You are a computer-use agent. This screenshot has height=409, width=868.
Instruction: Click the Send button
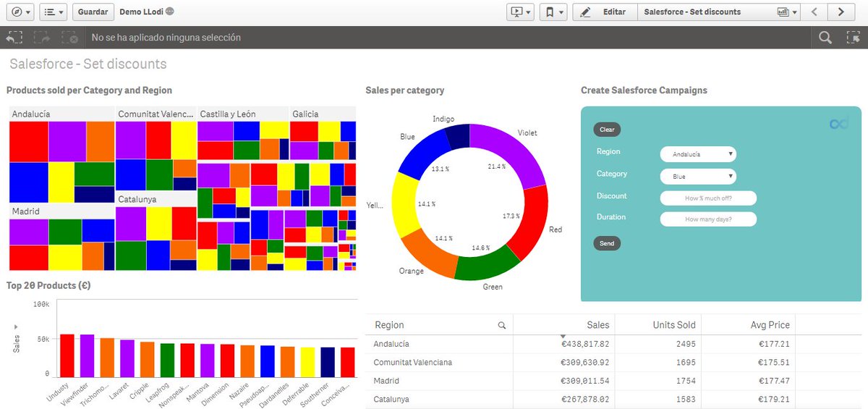[x=607, y=243]
